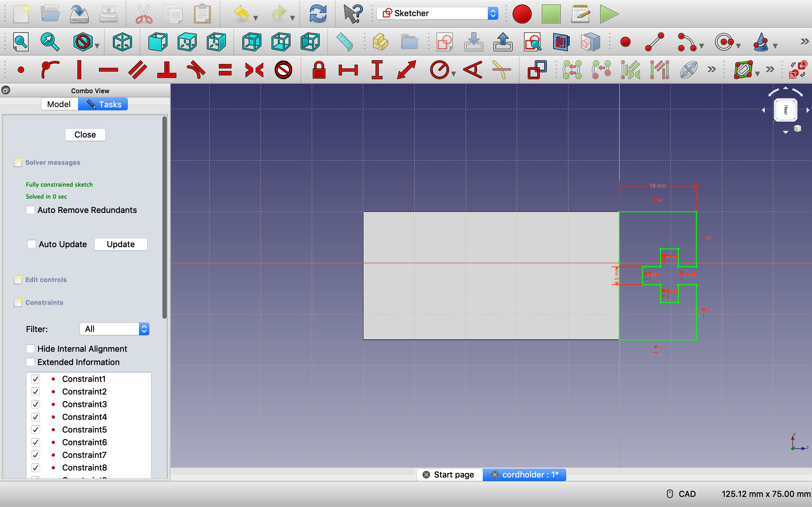Click the equality constraint icon

225,70
